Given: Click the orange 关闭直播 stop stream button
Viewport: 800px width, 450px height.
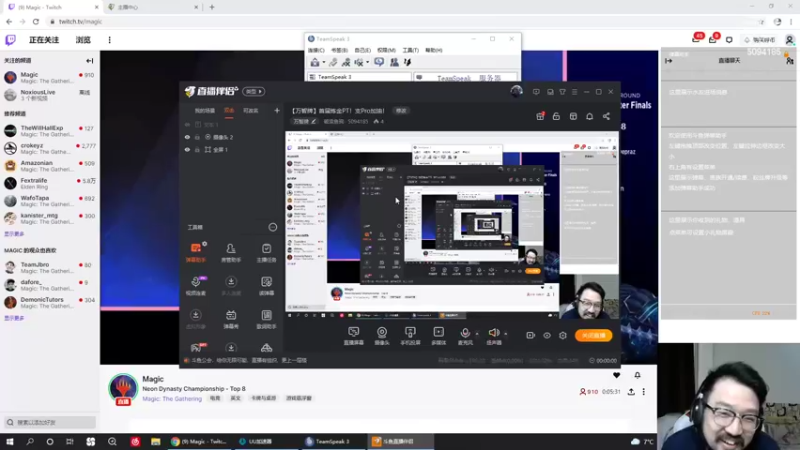Looking at the screenshot, I should [593, 336].
